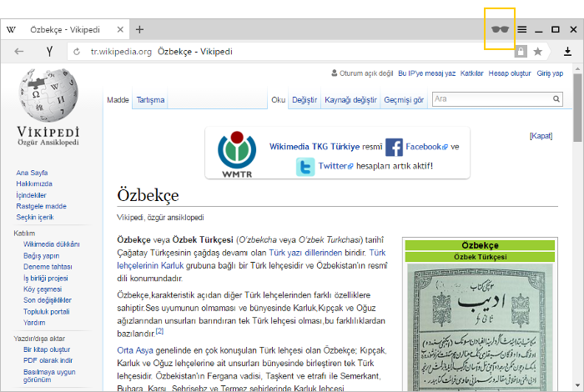Image resolution: width=584 pixels, height=392 pixels.
Task: Close the Özbekçe - Vikipedi tab
Action: click(x=120, y=29)
